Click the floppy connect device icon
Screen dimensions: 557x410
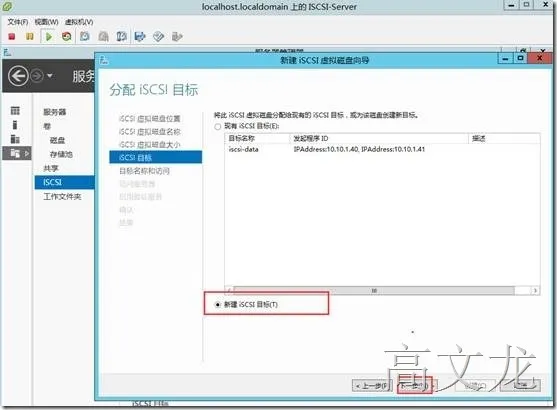(x=140, y=37)
